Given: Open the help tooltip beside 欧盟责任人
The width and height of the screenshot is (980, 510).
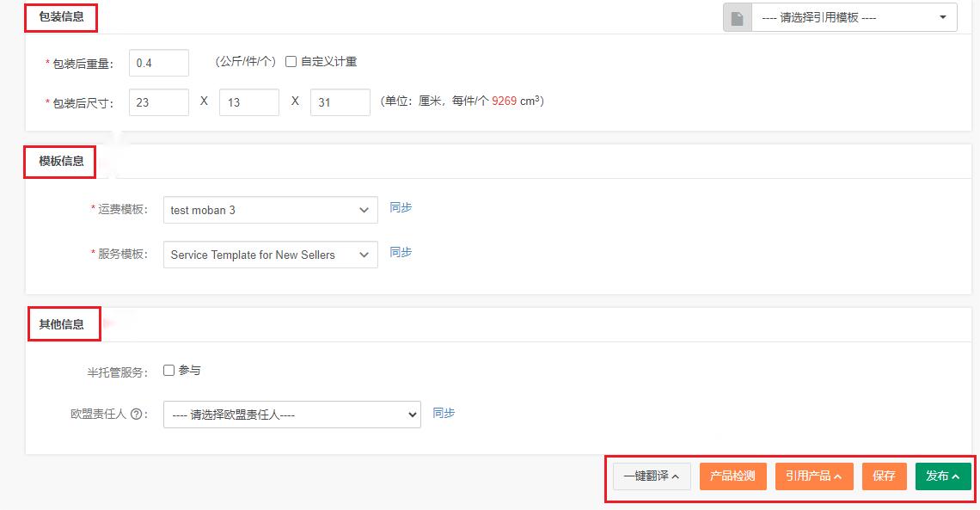Looking at the screenshot, I should [138, 412].
